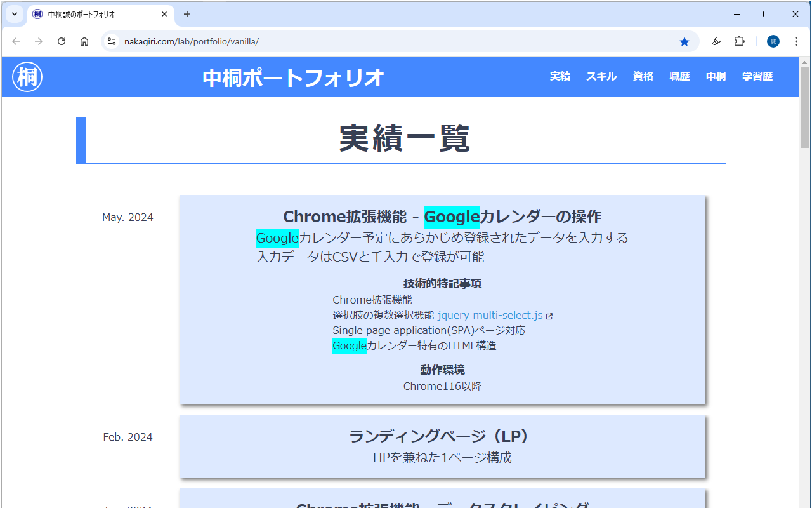812x508 pixels.
Task: Click the address bar URL field
Action: (x=400, y=41)
